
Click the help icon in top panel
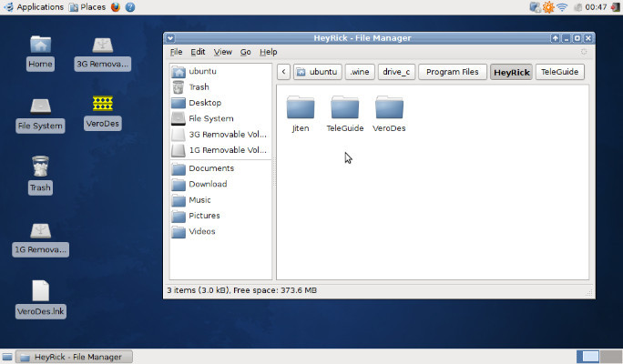(x=130, y=7)
